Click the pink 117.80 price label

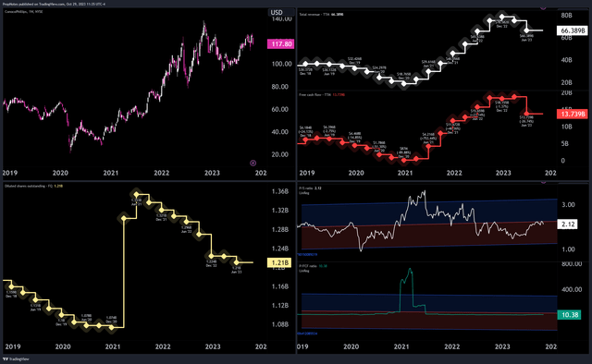pyautogui.click(x=281, y=44)
